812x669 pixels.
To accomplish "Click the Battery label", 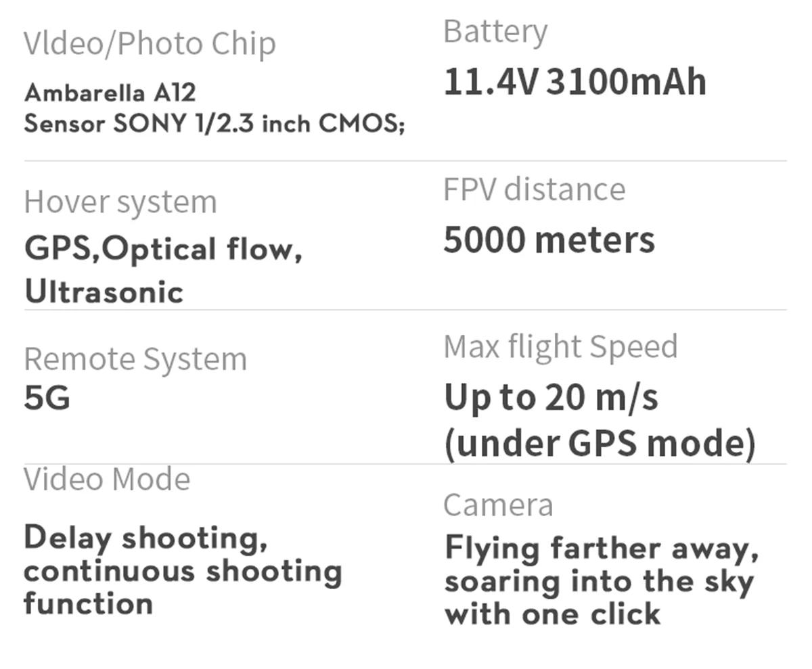I will (x=495, y=32).
